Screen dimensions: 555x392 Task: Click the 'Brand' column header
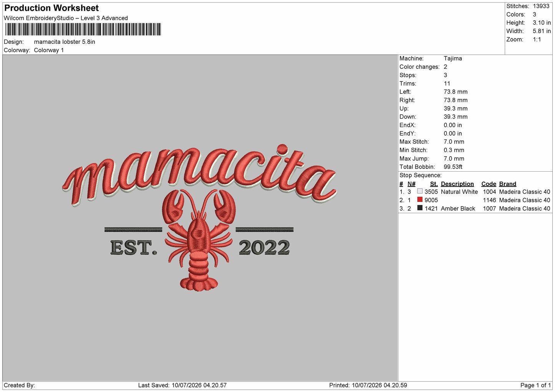click(507, 184)
